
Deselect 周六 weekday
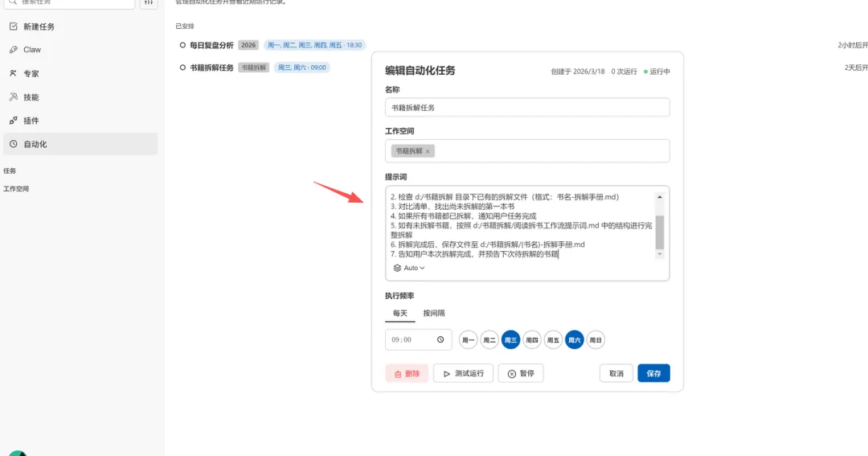(574, 339)
